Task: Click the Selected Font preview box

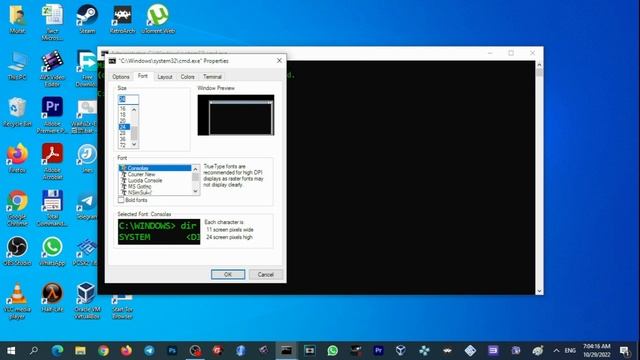Action: [159, 232]
